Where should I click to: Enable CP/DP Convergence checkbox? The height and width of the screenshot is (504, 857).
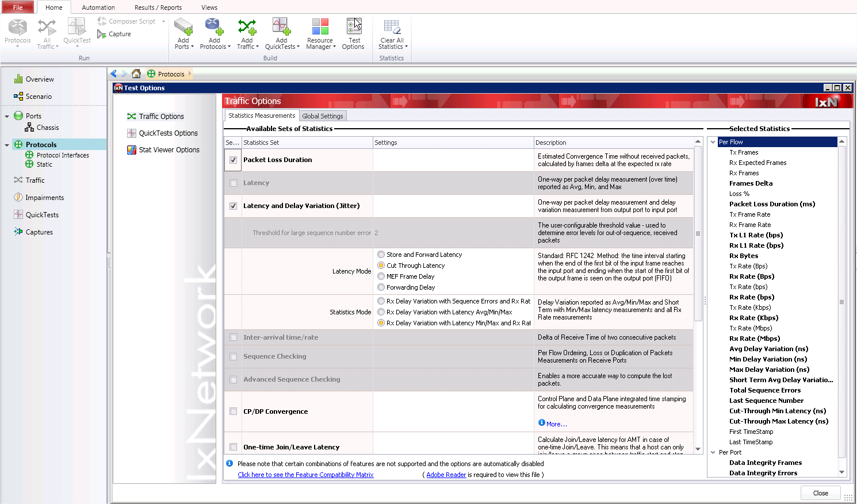[233, 411]
